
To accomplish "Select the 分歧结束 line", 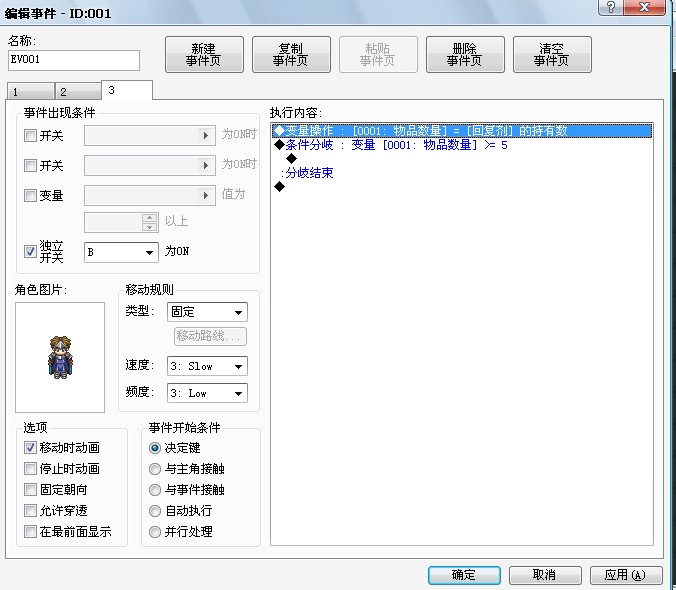I will pos(462,173).
